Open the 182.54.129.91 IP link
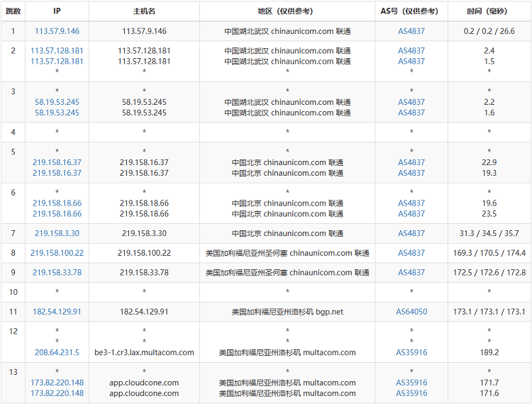 [57, 312]
